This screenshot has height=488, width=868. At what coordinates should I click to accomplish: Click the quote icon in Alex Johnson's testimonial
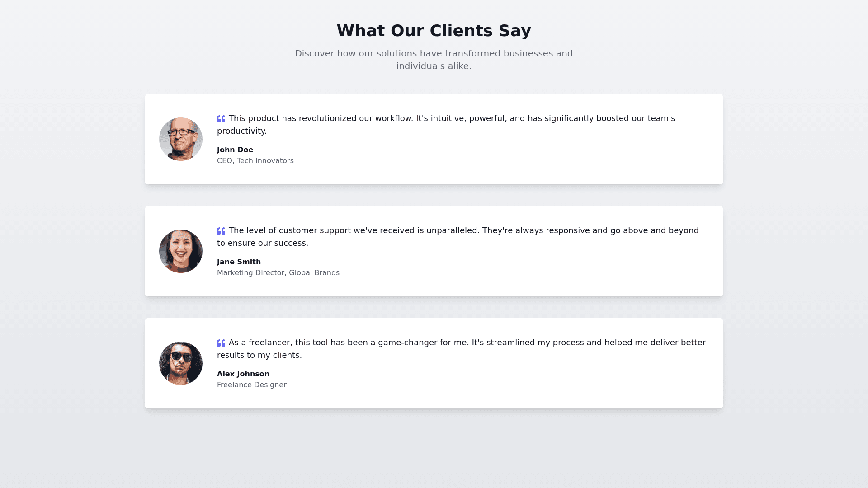[221, 343]
